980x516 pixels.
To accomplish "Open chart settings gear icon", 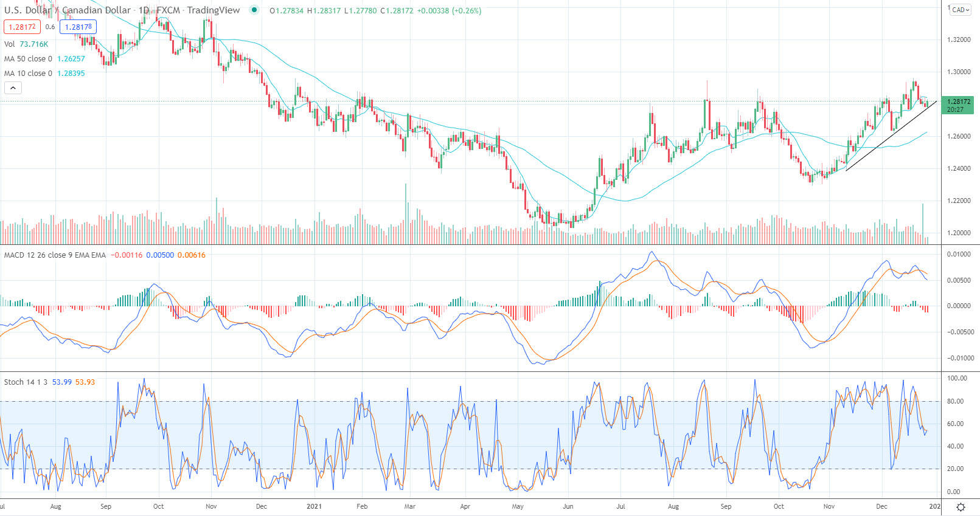I will point(961,507).
